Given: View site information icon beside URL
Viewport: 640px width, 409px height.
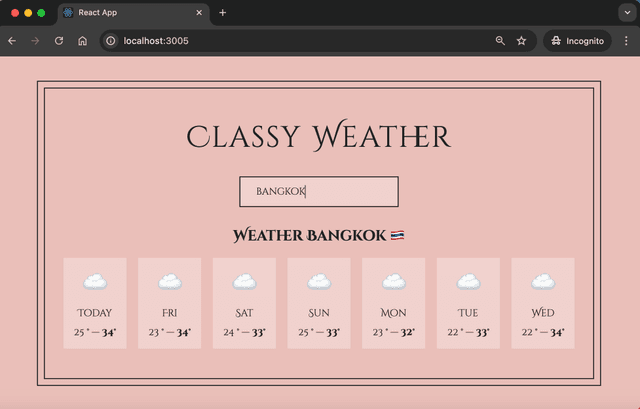Looking at the screenshot, I should click(111, 41).
